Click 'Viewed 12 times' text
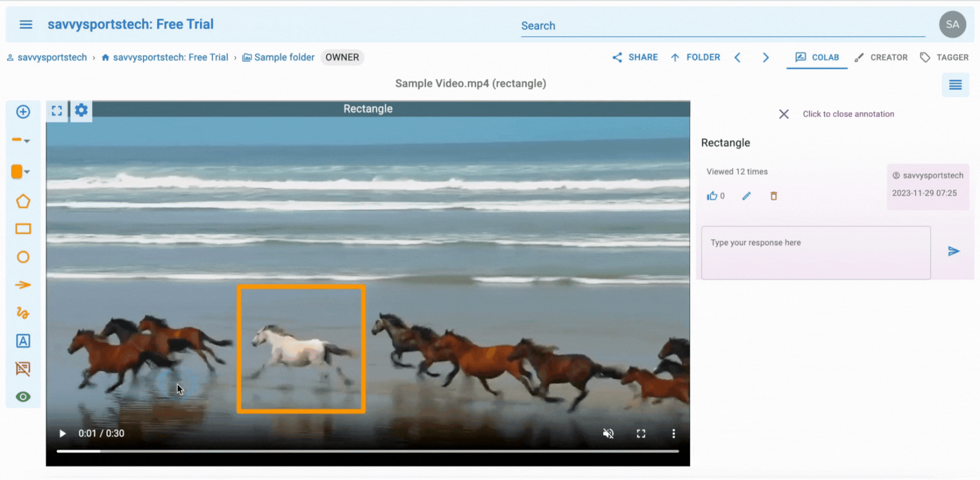Screen dimensions: 980x480 click(737, 172)
